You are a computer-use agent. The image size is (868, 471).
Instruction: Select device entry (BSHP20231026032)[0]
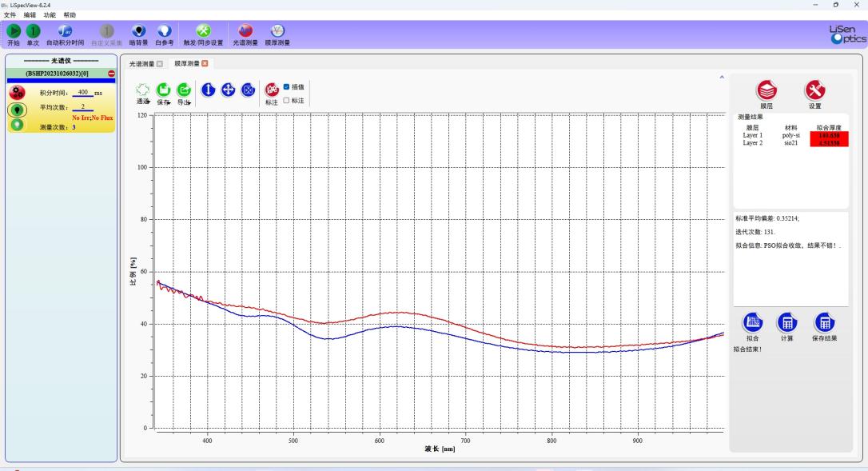coord(58,73)
